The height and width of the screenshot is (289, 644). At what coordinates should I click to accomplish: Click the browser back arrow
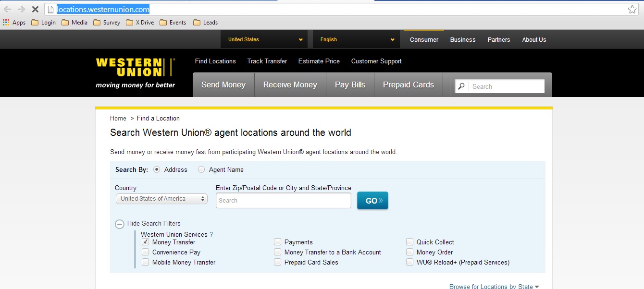pos(7,9)
